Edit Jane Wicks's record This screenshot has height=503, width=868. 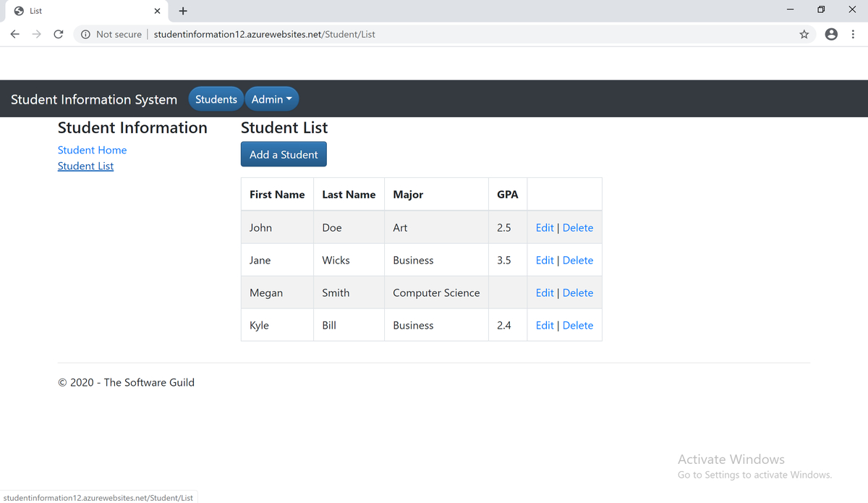coord(545,260)
